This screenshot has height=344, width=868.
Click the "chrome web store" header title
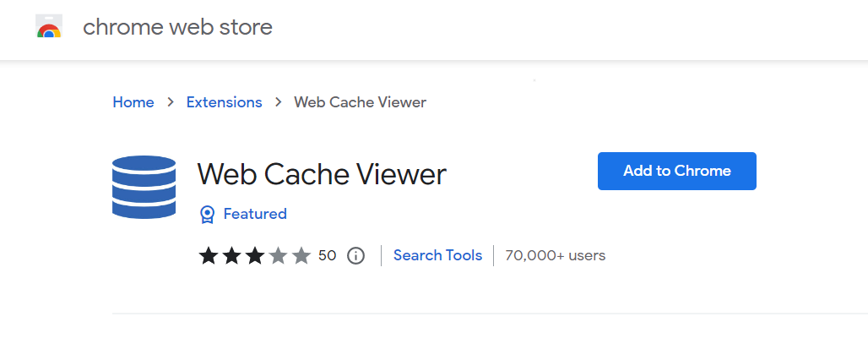point(177,27)
